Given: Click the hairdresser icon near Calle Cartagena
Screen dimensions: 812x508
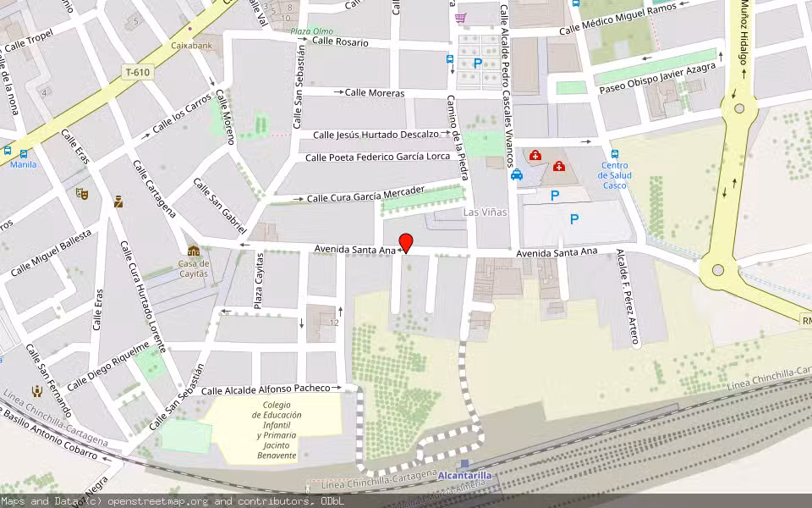Looking at the screenshot, I should click(118, 202).
